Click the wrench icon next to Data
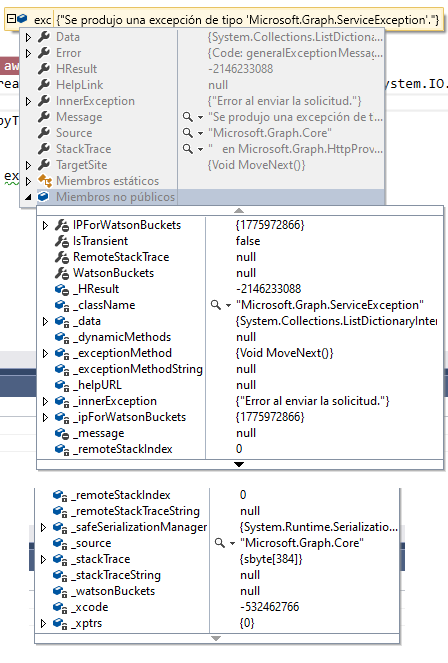 44,37
